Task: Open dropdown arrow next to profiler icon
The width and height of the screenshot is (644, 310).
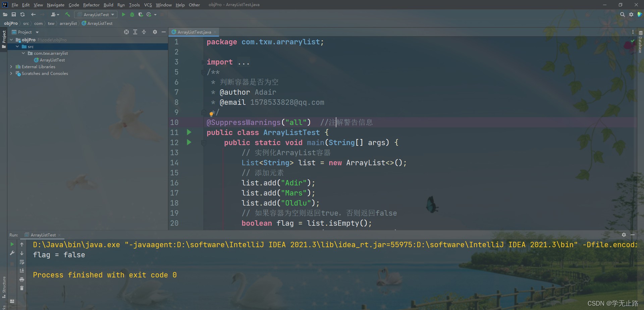Action: point(155,14)
